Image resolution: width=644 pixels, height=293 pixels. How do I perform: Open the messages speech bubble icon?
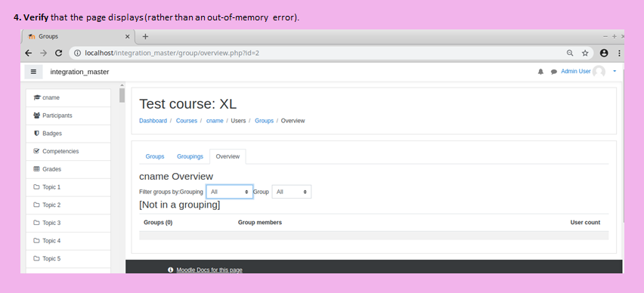pyautogui.click(x=553, y=72)
